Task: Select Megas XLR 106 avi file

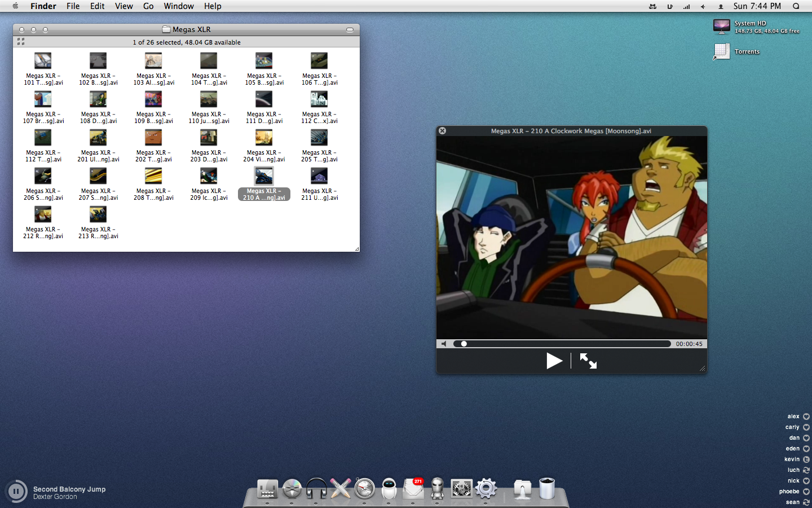Action: pos(319,69)
